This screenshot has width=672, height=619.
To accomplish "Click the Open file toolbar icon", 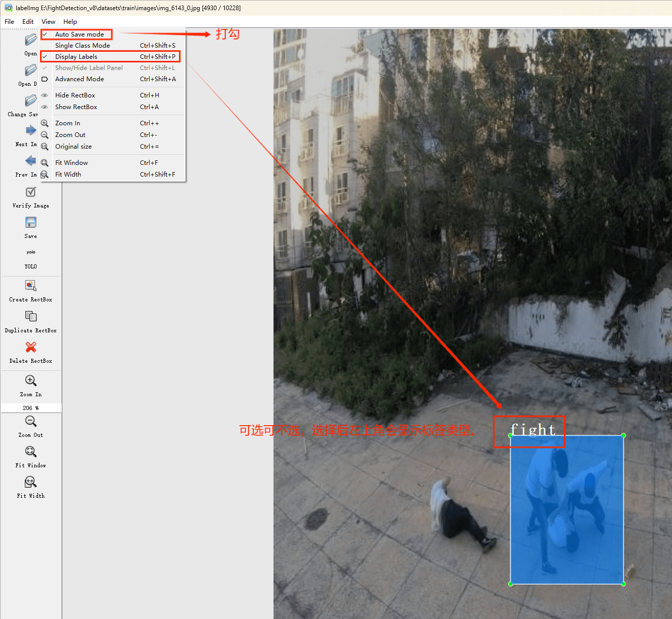I will click(x=30, y=40).
